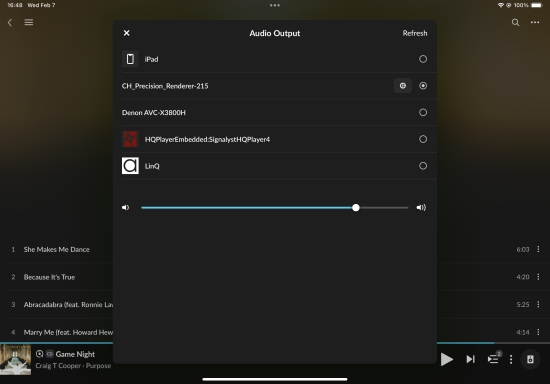550x384 pixels.
Task: Open the play queue
Action: (x=494, y=359)
